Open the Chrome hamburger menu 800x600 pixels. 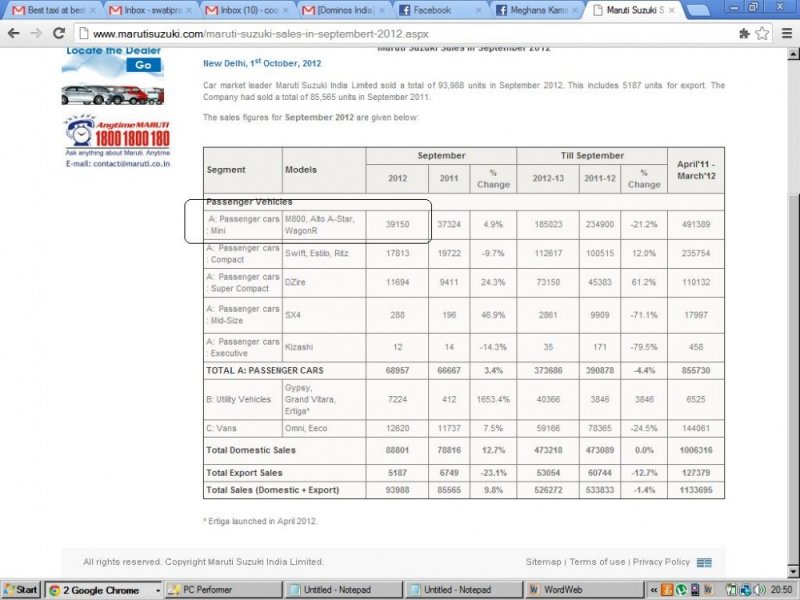(x=787, y=34)
